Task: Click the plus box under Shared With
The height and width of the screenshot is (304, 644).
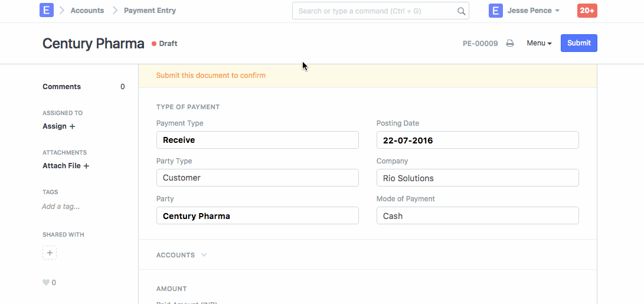Action: (50, 253)
